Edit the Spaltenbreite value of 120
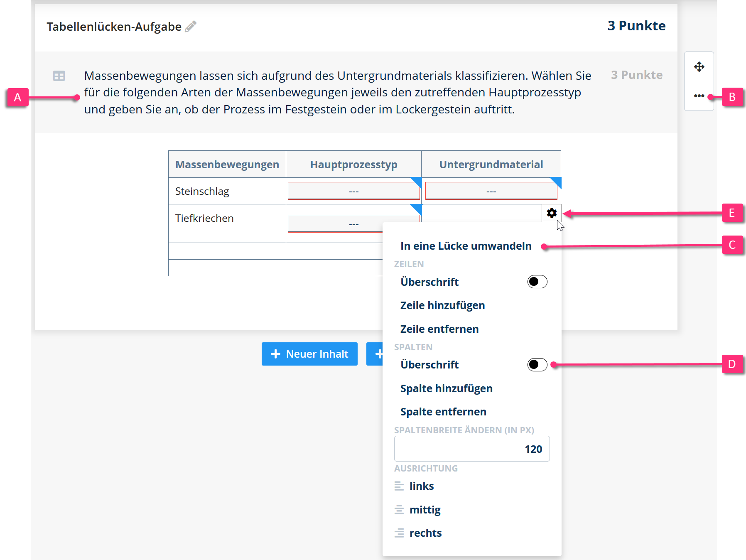Image resolution: width=746 pixels, height=560 pixels. point(471,449)
